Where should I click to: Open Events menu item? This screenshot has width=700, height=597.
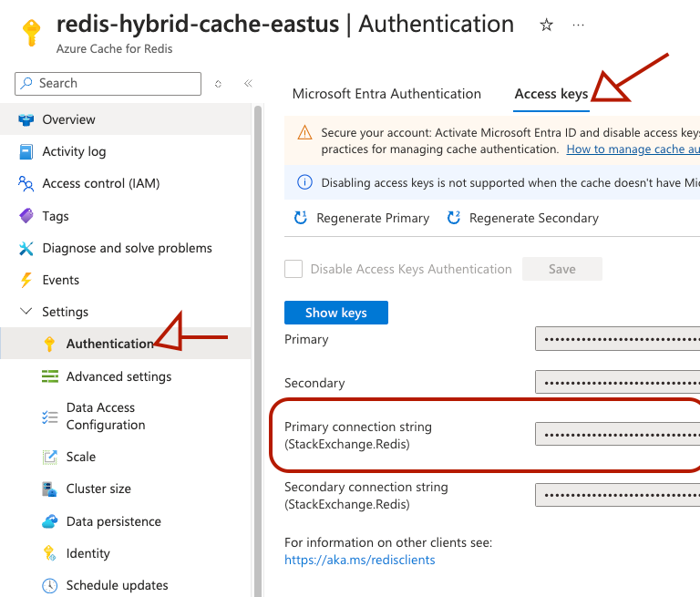126,280
